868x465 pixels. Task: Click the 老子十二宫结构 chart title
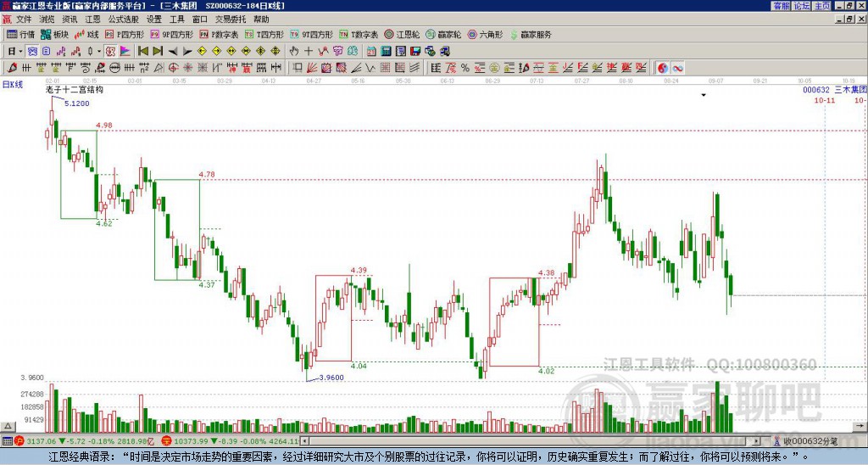75,89
